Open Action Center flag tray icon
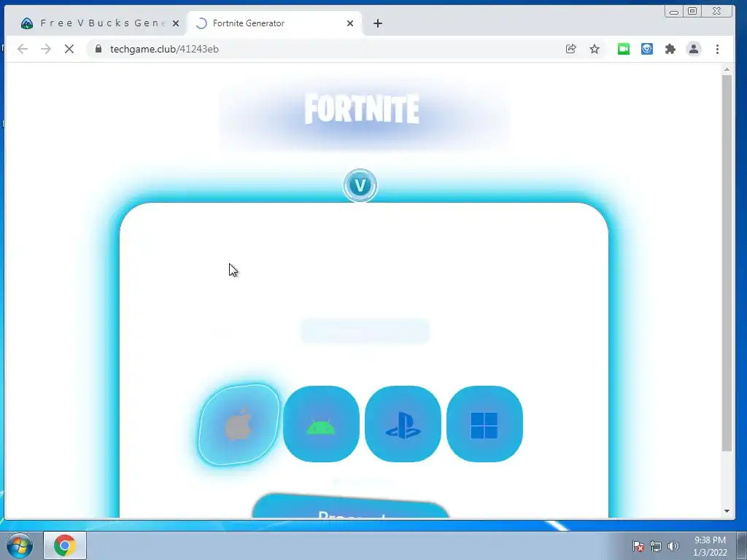The image size is (747, 560). coord(638,546)
